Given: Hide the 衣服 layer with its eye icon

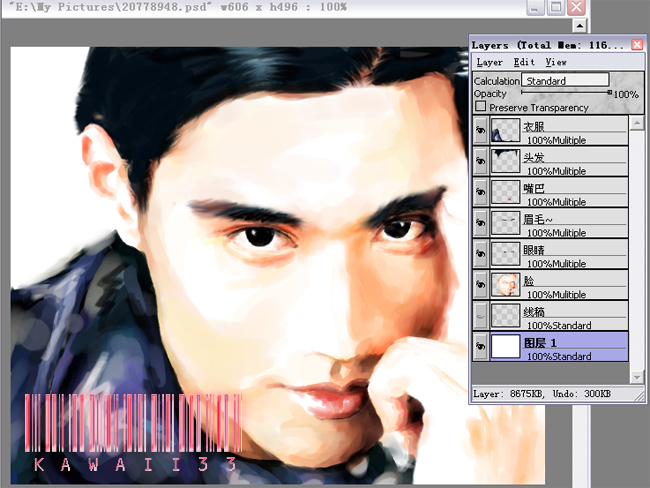Looking at the screenshot, I should (480, 131).
